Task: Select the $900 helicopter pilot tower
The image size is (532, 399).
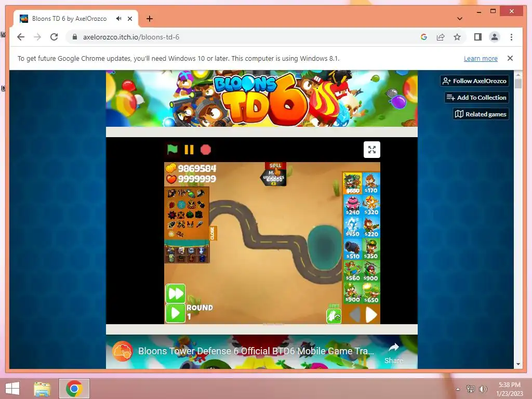Action: (x=371, y=271)
